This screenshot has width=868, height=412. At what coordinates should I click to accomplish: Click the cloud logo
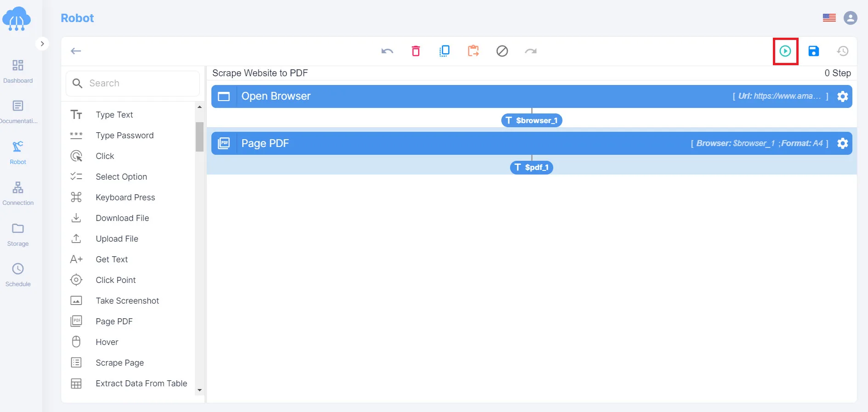17,19
